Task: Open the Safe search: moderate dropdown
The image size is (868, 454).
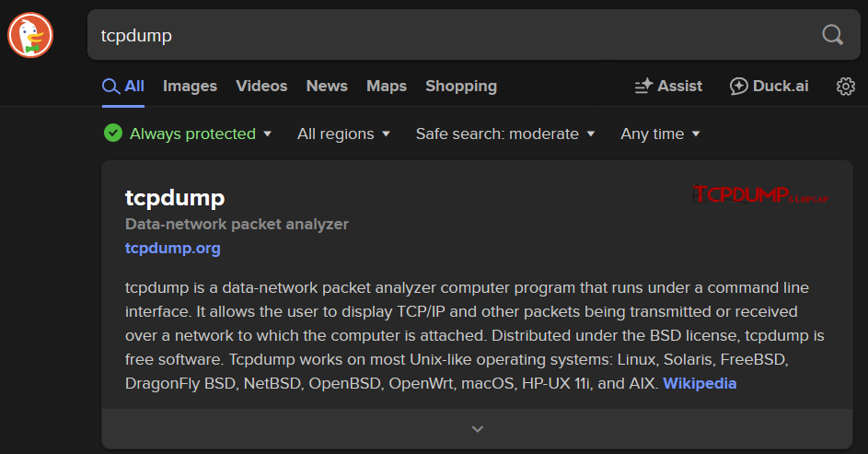Action: click(x=505, y=134)
